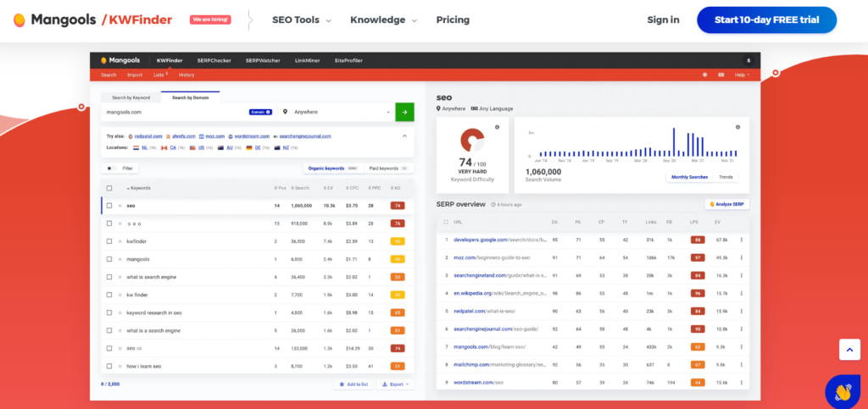Open the LinkMiner tab
The image size is (868, 409).
tap(307, 60)
